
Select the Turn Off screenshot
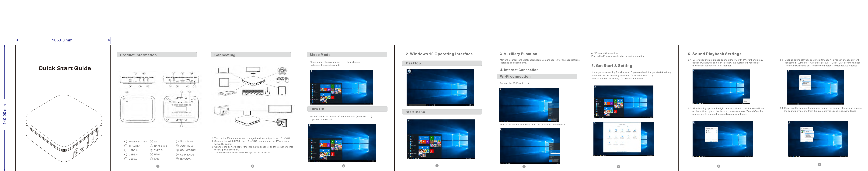342,143
